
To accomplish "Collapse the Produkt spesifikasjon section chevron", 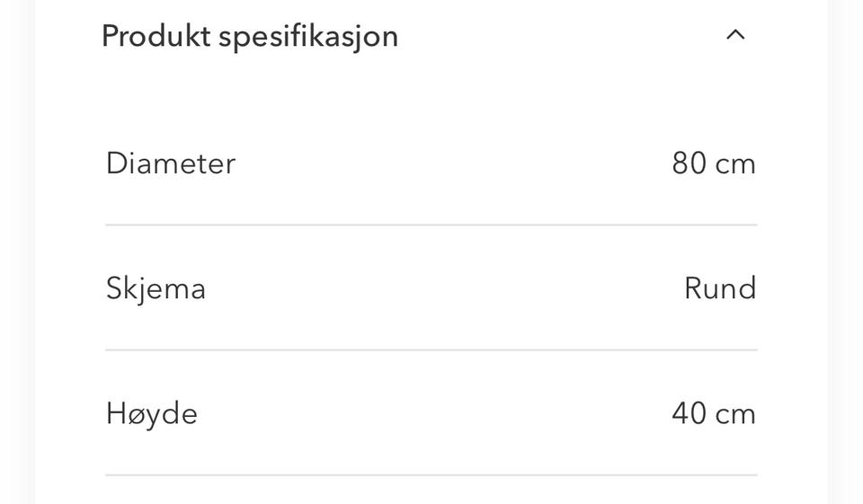I will click(735, 36).
